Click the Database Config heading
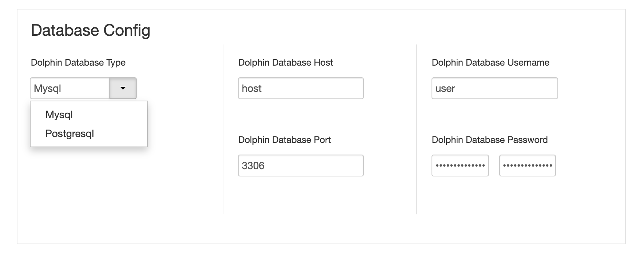The image size is (644, 253). tap(91, 30)
